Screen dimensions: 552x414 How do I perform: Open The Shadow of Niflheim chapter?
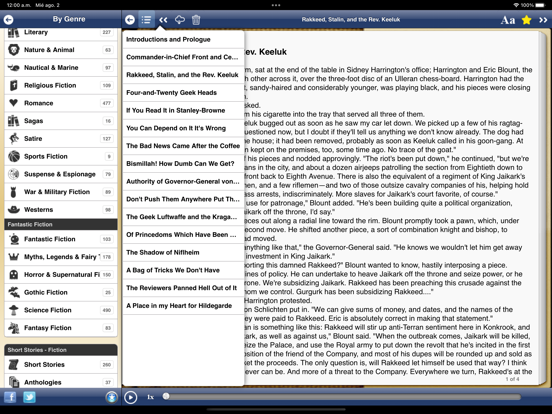point(183,252)
